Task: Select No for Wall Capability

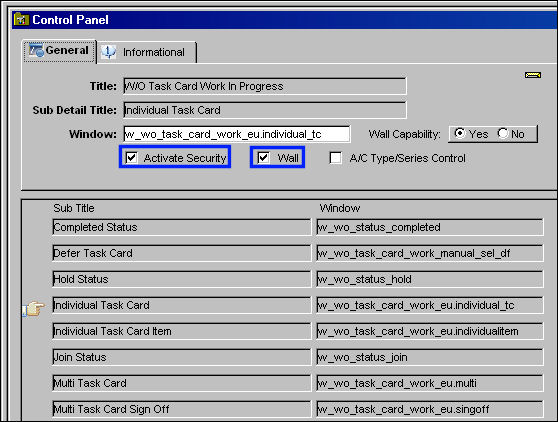Action: (x=503, y=133)
